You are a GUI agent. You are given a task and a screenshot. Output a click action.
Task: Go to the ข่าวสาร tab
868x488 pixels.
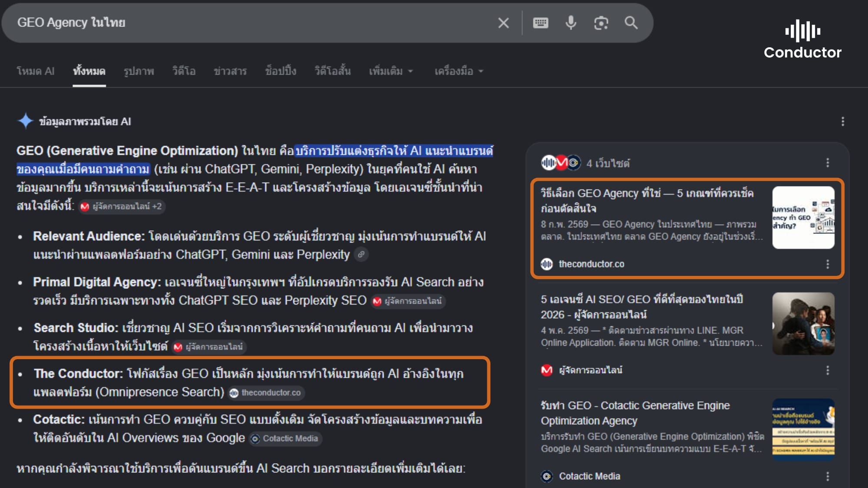tap(230, 71)
